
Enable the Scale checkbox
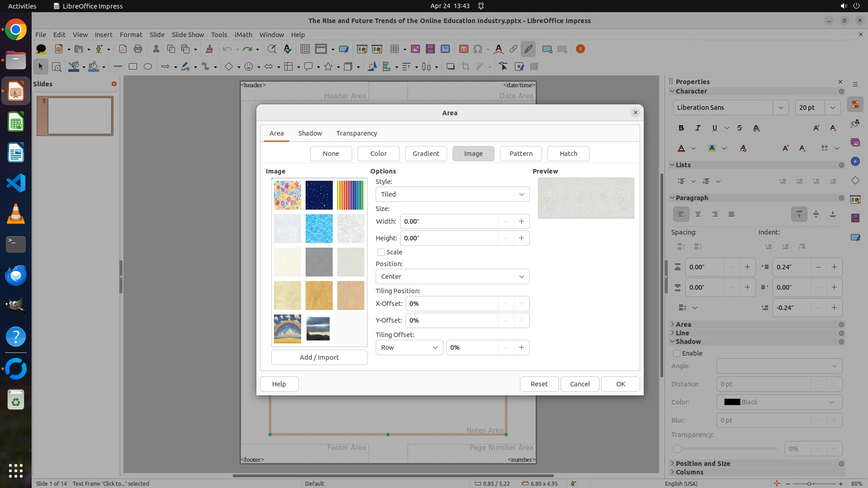[381, 252]
